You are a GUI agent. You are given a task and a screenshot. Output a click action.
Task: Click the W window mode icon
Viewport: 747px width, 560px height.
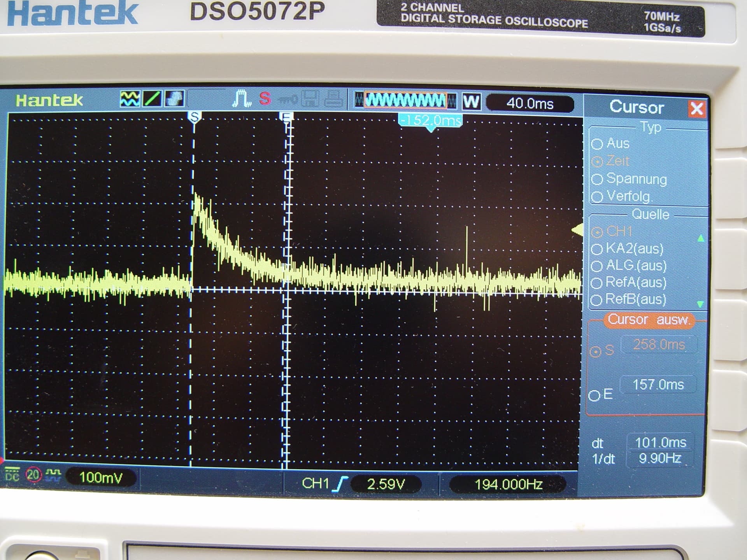(x=471, y=102)
